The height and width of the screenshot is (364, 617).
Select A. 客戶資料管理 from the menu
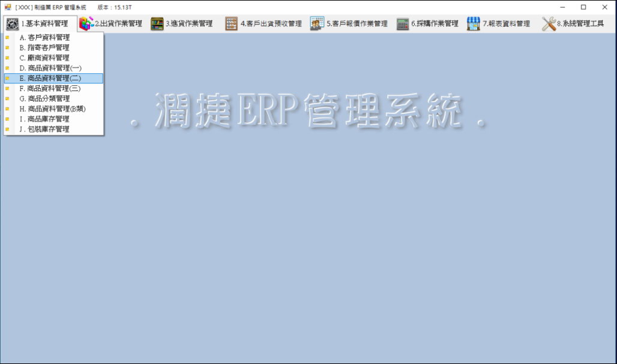coord(44,37)
